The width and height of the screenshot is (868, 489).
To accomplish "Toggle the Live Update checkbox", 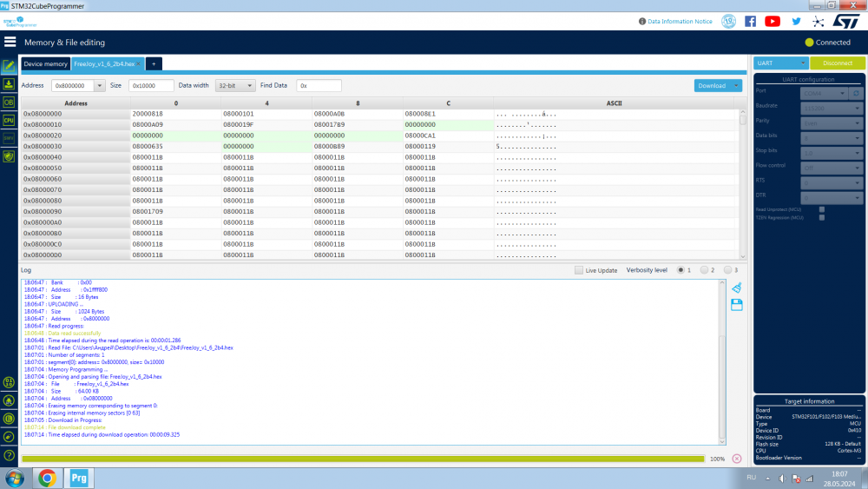I will (x=578, y=270).
